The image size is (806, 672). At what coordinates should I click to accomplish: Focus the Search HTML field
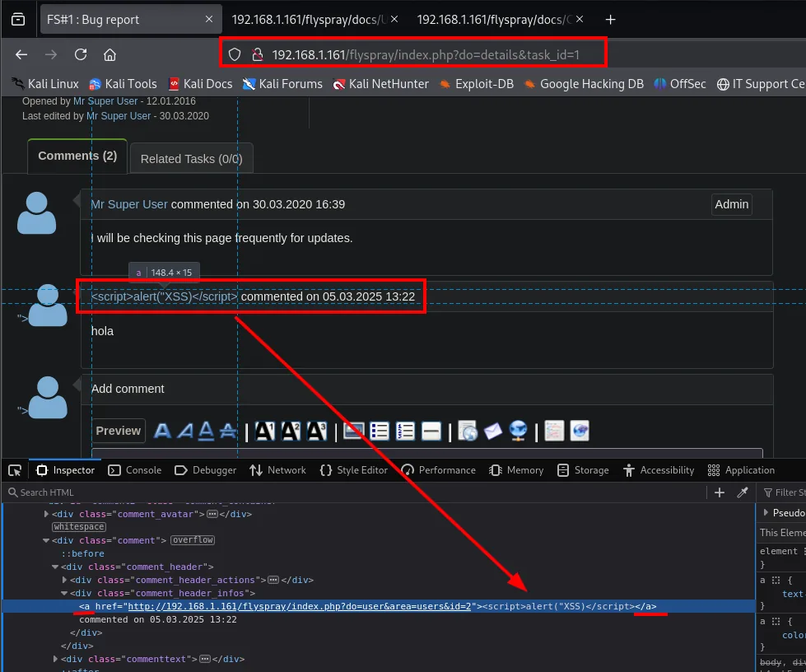[355, 492]
